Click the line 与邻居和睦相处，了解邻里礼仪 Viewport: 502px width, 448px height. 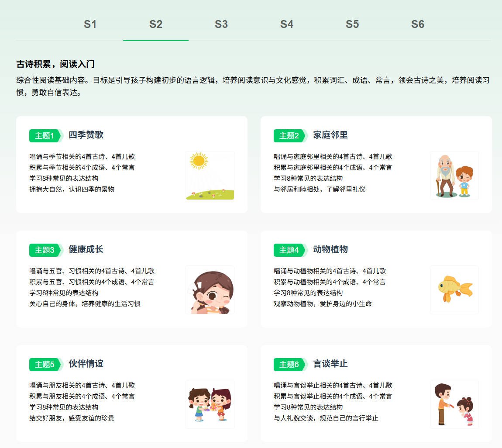(320, 189)
